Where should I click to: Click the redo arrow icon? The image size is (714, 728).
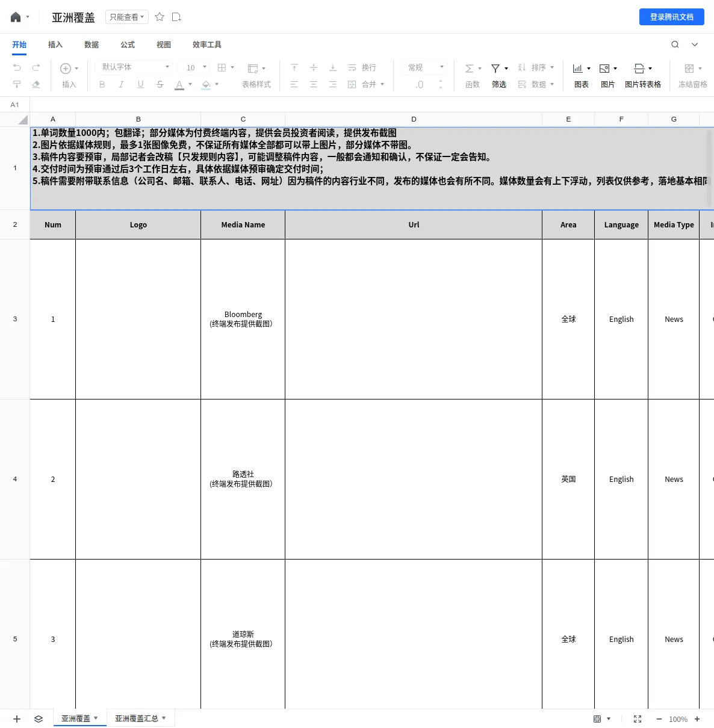(36, 67)
